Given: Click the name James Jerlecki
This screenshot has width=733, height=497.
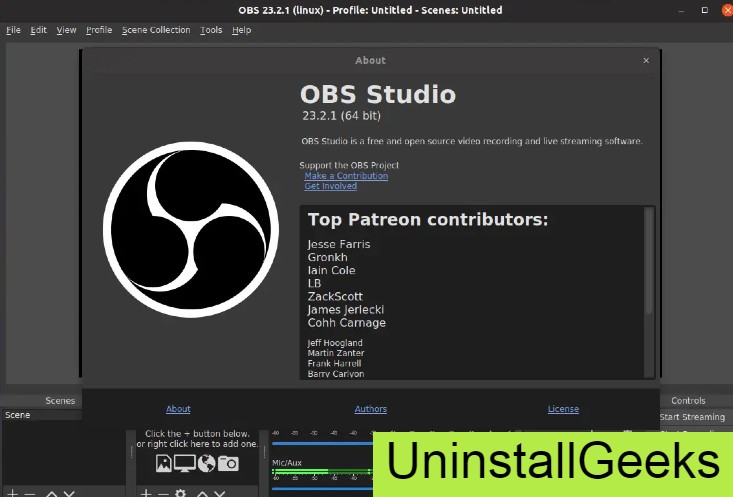Looking at the screenshot, I should (x=346, y=310).
